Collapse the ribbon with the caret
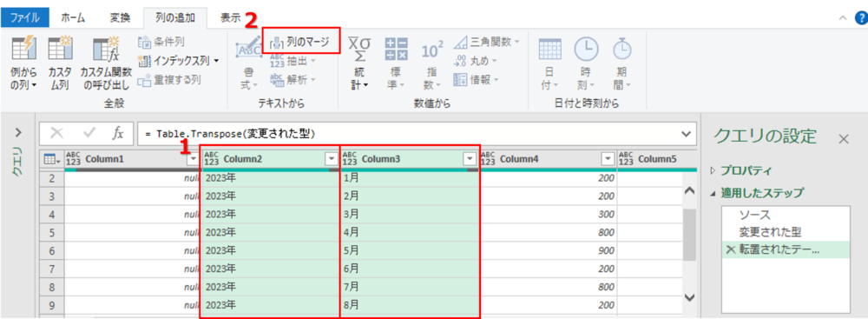The width and height of the screenshot is (868, 319). click(x=843, y=17)
